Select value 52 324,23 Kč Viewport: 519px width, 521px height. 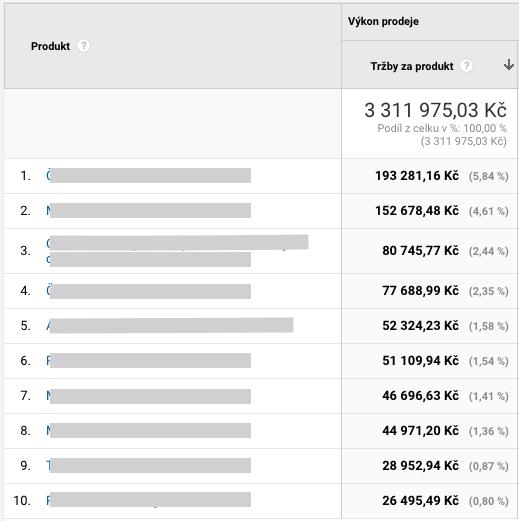pos(420,326)
